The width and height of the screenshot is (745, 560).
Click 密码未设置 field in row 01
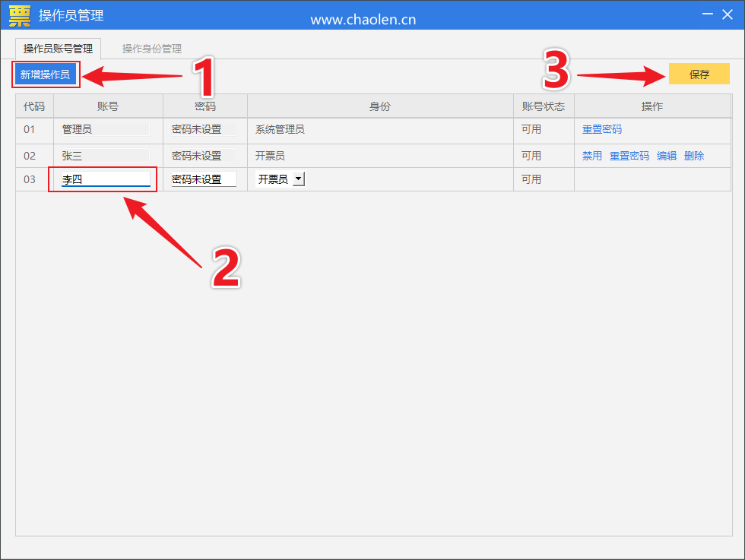click(204, 129)
